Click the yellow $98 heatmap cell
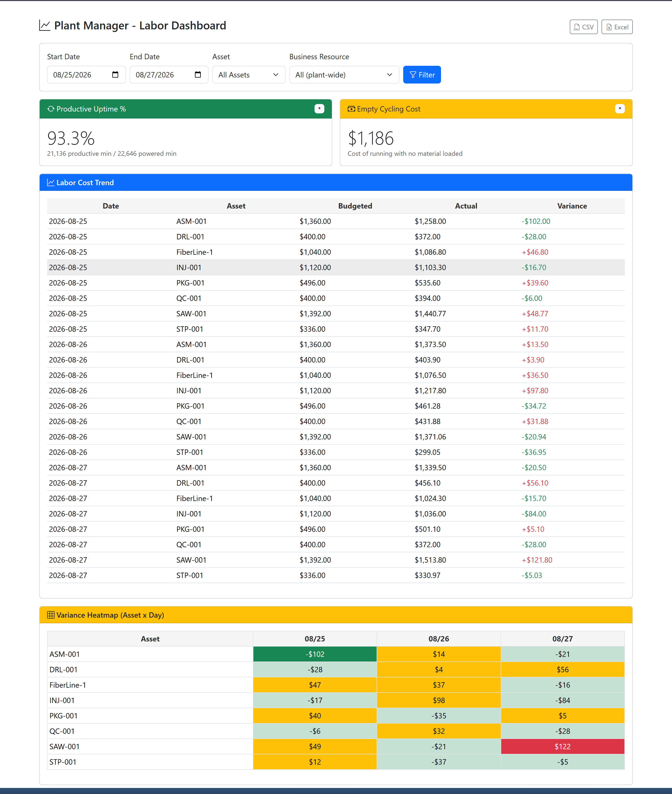This screenshot has height=794, width=672. (x=438, y=700)
